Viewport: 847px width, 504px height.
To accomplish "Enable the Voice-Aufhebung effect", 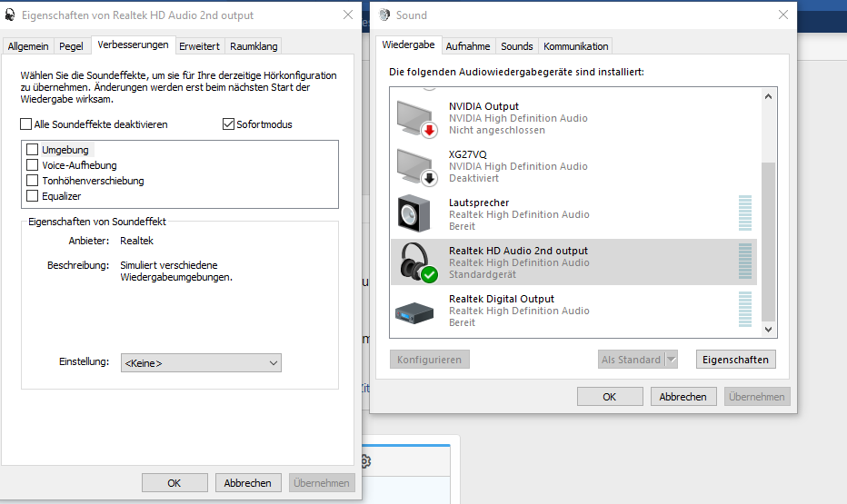I will 33,165.
